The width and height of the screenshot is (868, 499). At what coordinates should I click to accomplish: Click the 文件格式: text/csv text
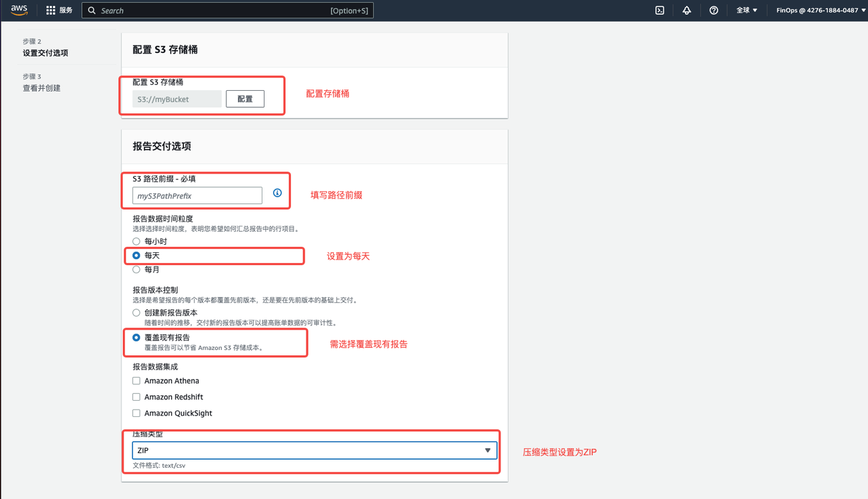159,466
